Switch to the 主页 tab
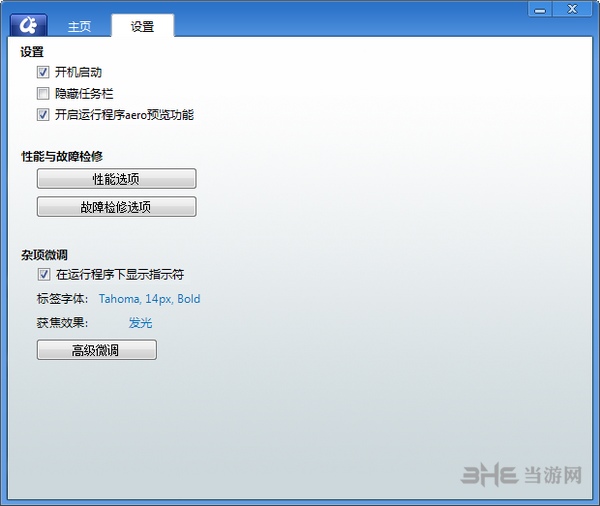 (79, 26)
